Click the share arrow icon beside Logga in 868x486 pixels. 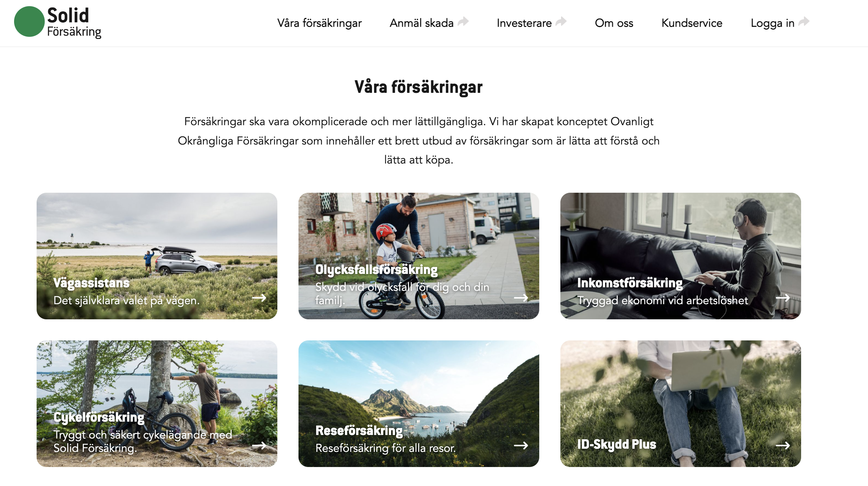pos(804,21)
